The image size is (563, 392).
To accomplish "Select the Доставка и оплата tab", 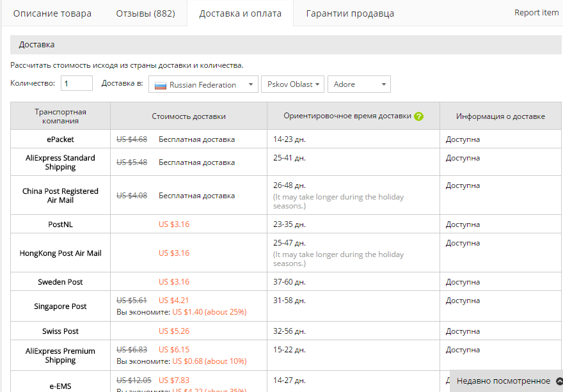I will tap(240, 13).
